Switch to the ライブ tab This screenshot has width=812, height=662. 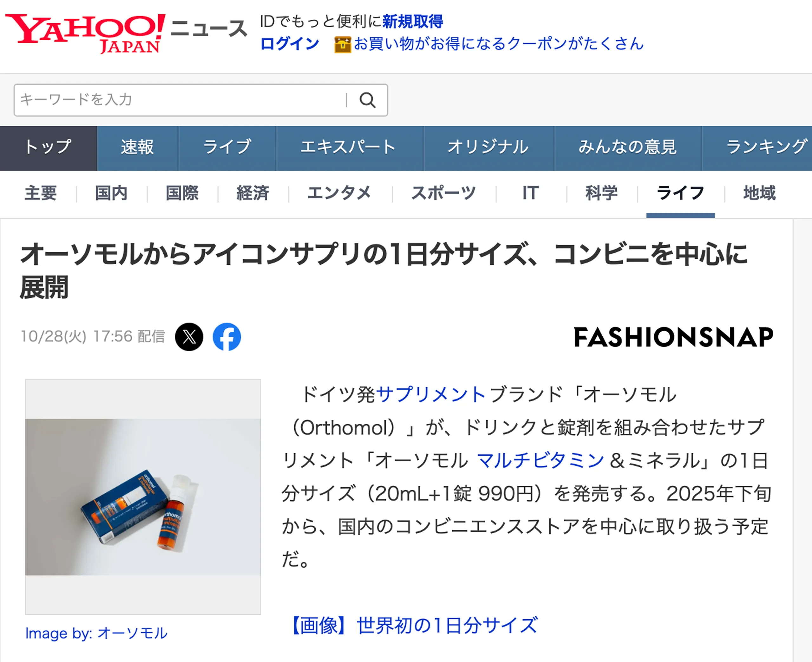pos(227,148)
